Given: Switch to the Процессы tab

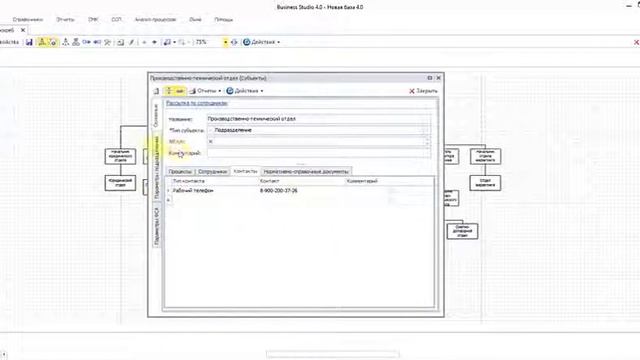Looking at the screenshot, I should pos(180,171).
